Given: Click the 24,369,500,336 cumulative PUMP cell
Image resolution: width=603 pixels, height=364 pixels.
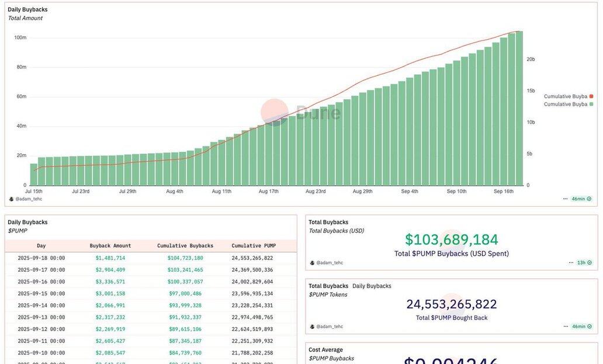Looking at the screenshot, I should click(252, 270).
